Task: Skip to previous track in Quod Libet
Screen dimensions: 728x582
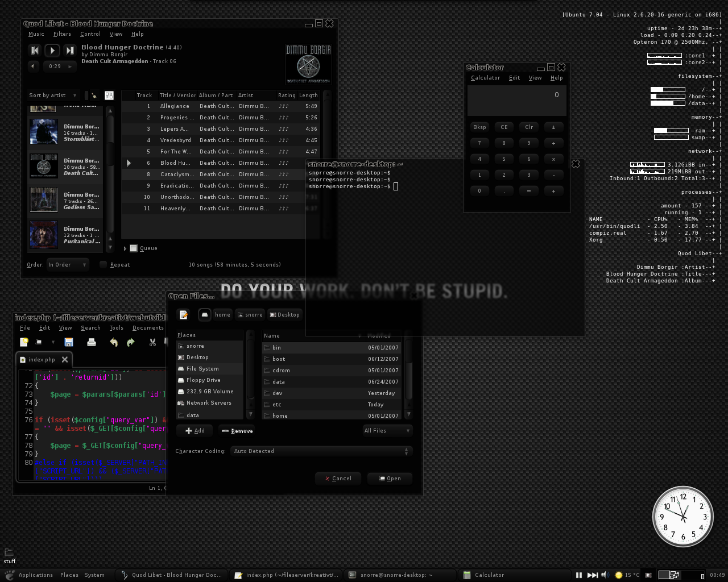Action: coord(35,51)
